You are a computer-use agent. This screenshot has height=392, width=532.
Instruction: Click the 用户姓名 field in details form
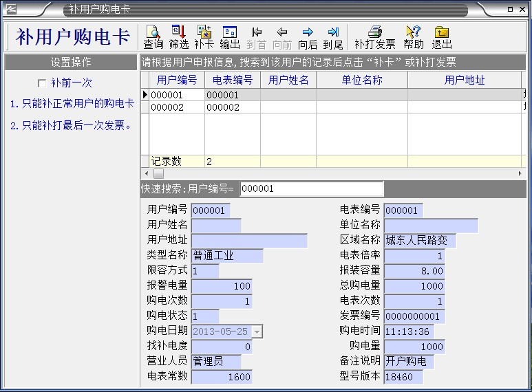tap(216, 225)
